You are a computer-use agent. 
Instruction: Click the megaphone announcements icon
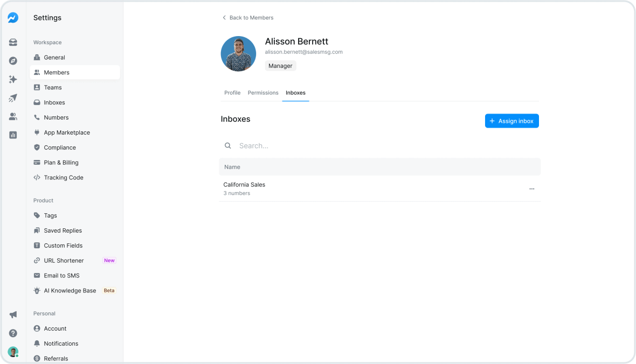tap(13, 314)
